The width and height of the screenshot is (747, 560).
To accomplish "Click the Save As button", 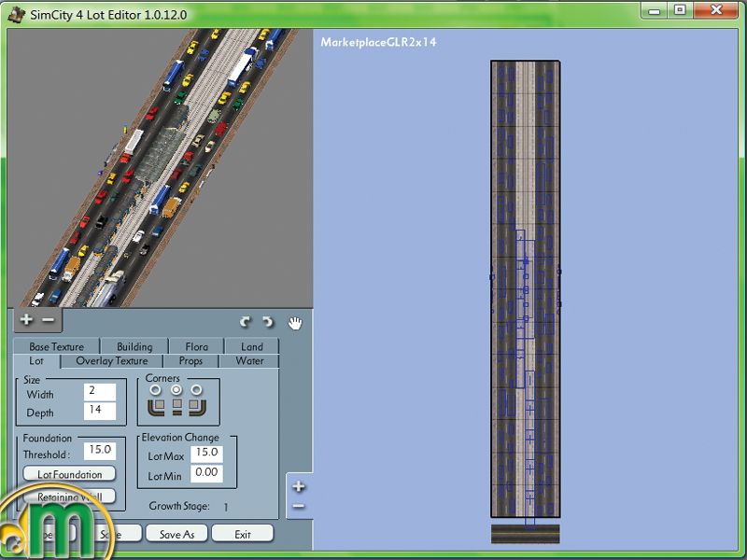I will (176, 534).
